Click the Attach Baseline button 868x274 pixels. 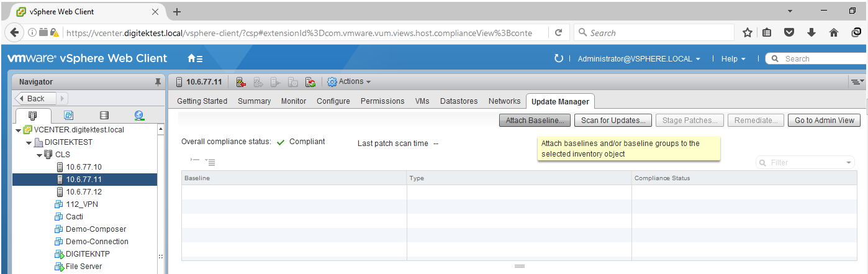[535, 121]
